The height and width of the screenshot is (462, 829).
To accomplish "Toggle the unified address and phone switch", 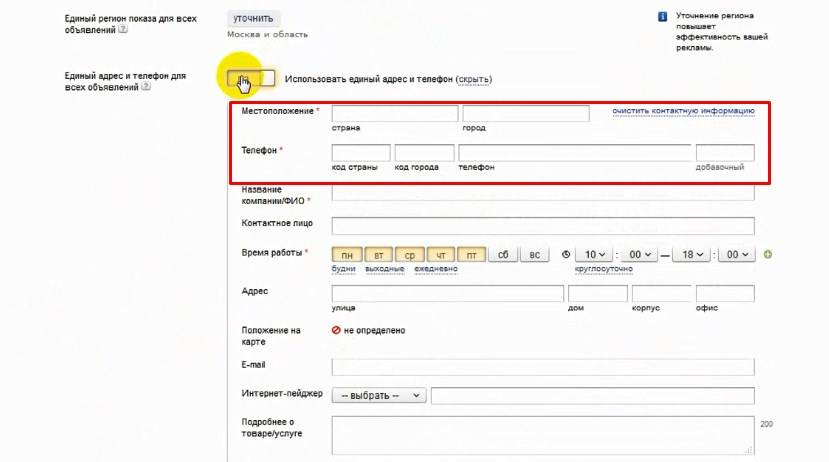I will [251, 79].
